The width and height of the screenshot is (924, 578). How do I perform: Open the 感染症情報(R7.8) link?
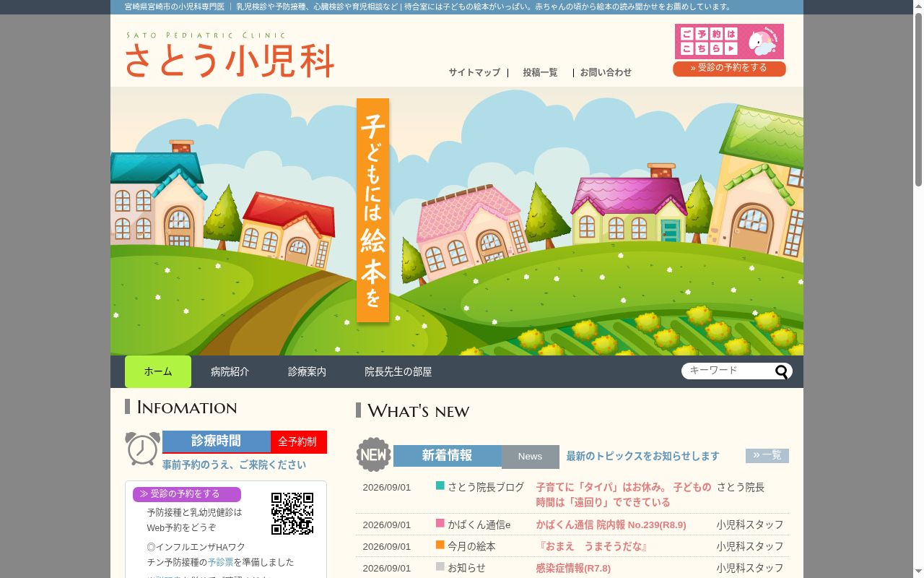point(573,568)
